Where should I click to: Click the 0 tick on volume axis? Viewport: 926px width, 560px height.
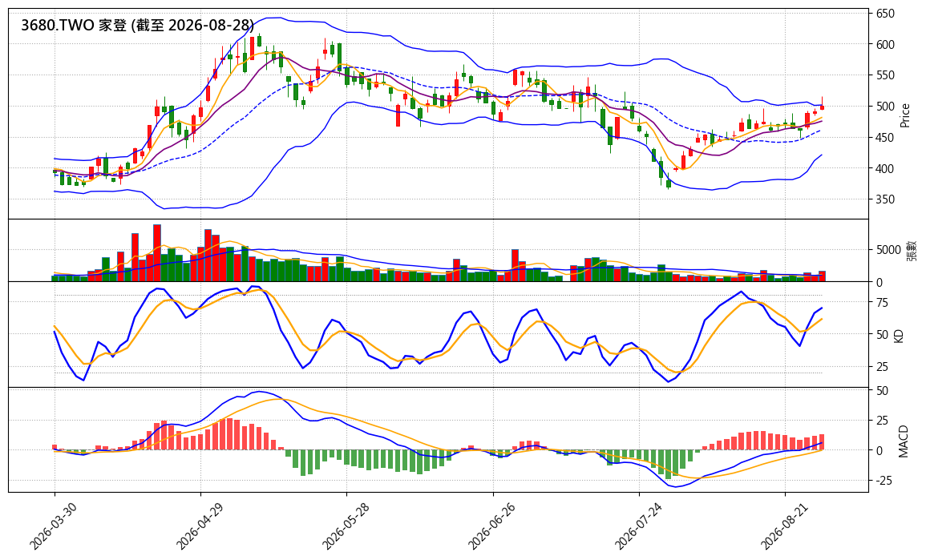coord(879,284)
